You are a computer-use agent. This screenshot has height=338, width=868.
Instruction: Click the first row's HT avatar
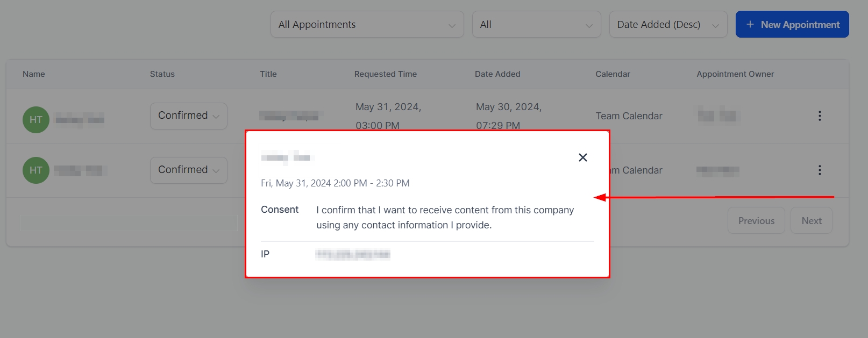point(36,120)
